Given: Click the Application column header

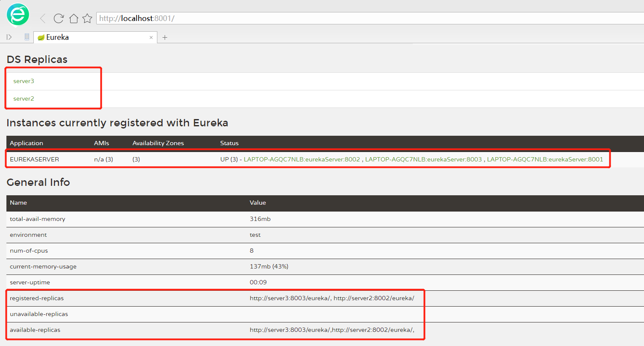Looking at the screenshot, I should (x=27, y=143).
